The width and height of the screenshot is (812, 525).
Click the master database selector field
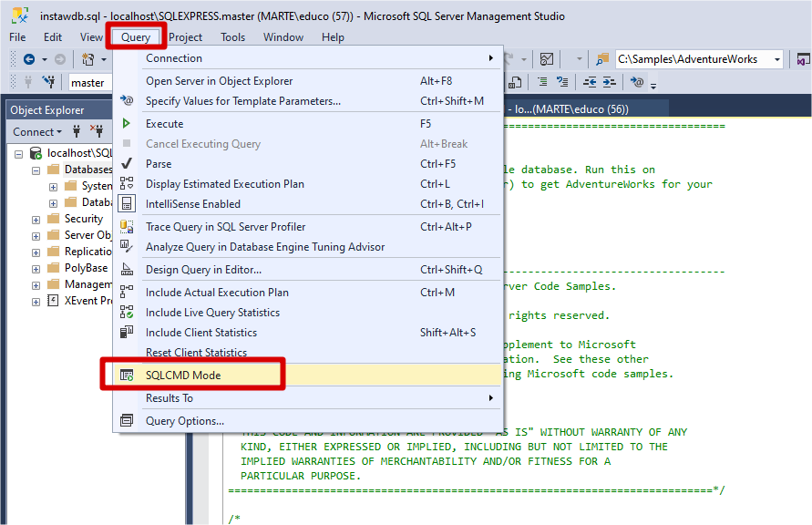point(90,82)
